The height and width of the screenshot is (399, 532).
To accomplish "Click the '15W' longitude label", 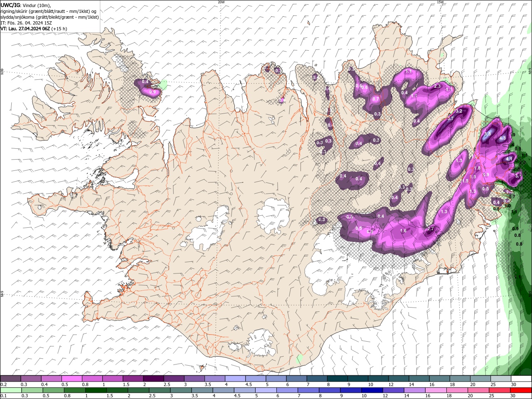I will click(x=440, y=2).
